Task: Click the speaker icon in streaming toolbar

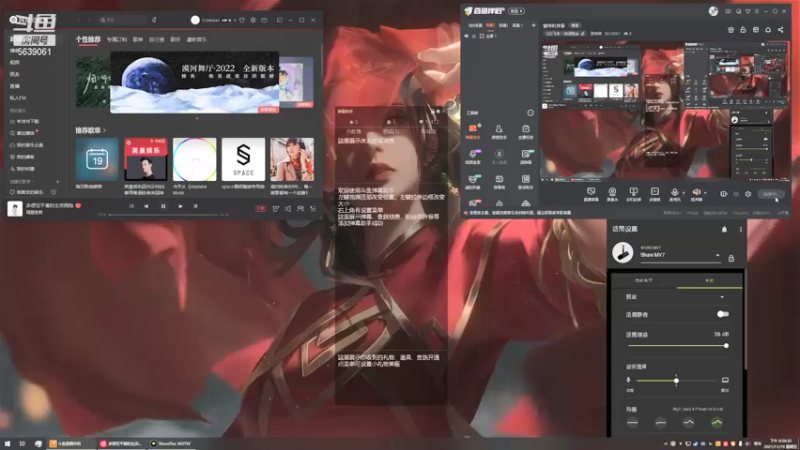Action: [696, 192]
